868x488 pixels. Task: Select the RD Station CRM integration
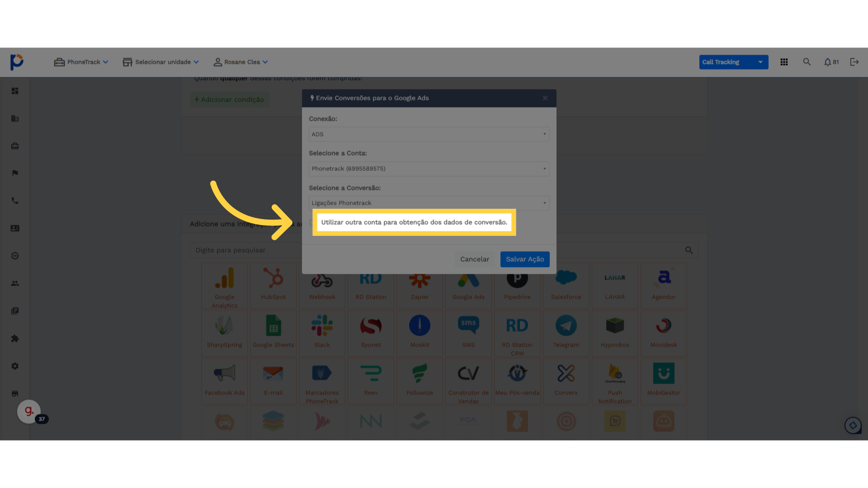[x=517, y=333]
